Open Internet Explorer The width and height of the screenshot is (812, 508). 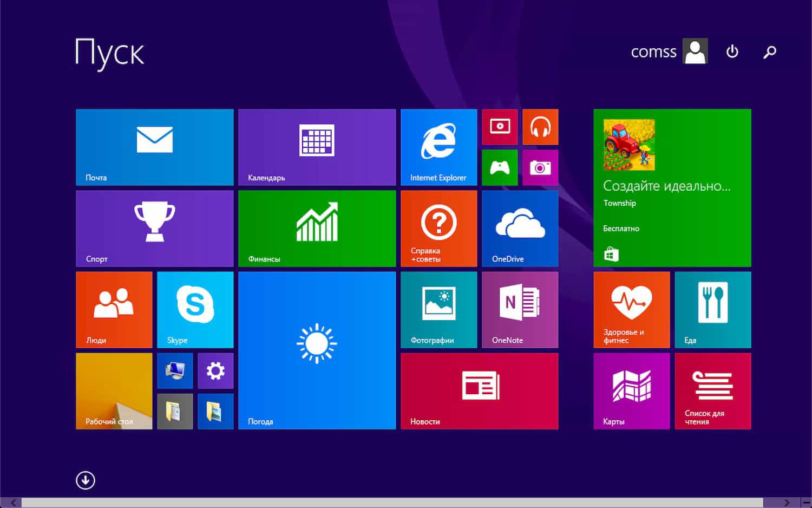[438, 146]
